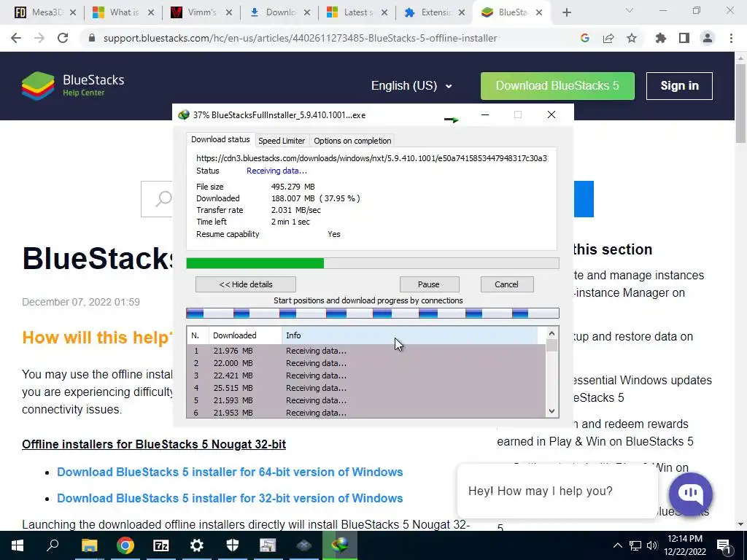Screen dimensions: 747x560
Task: Click the address bar URL
Action: pyautogui.click(x=300, y=38)
